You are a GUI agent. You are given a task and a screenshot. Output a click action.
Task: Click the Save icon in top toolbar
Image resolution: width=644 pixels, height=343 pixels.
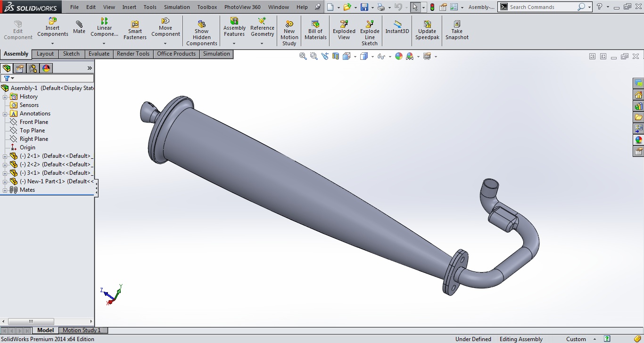(x=364, y=7)
